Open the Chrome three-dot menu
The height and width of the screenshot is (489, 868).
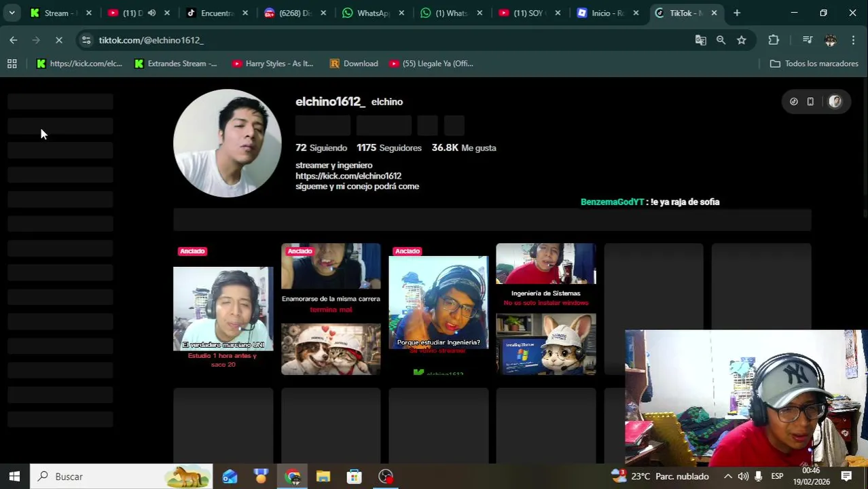click(x=853, y=40)
